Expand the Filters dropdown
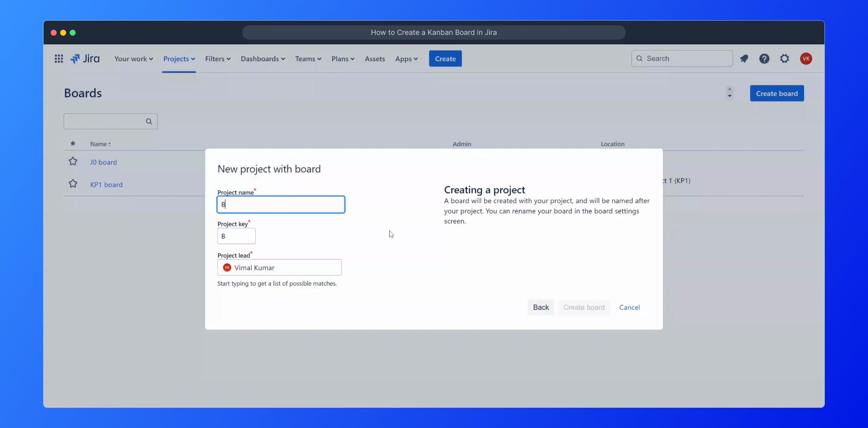Screen dimensions: 868x428 [217, 59]
